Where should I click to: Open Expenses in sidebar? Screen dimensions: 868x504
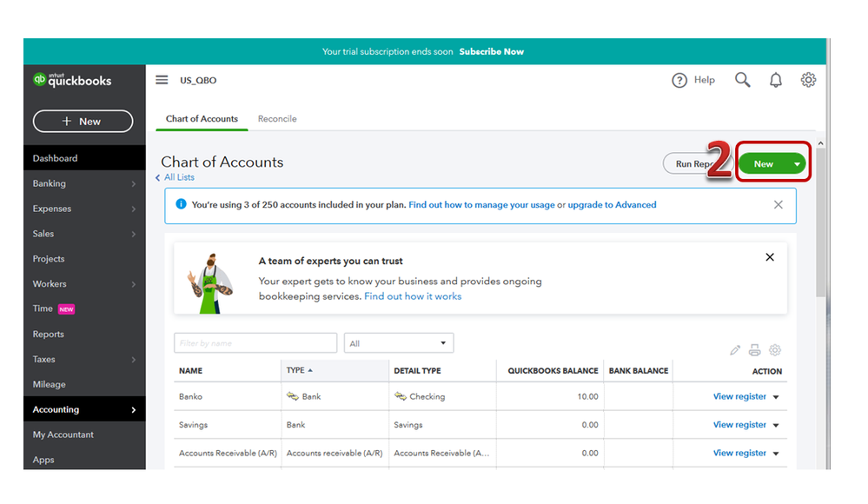pyautogui.click(x=52, y=209)
